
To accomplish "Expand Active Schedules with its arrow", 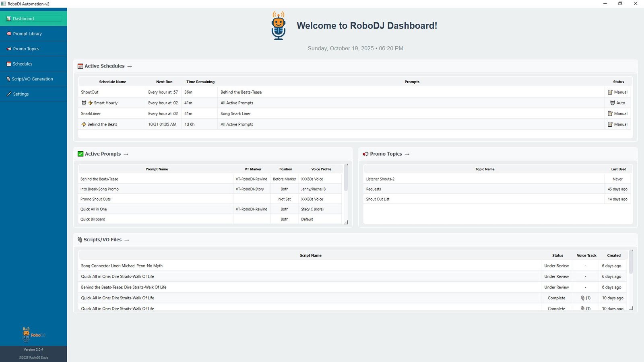I will 130,66.
